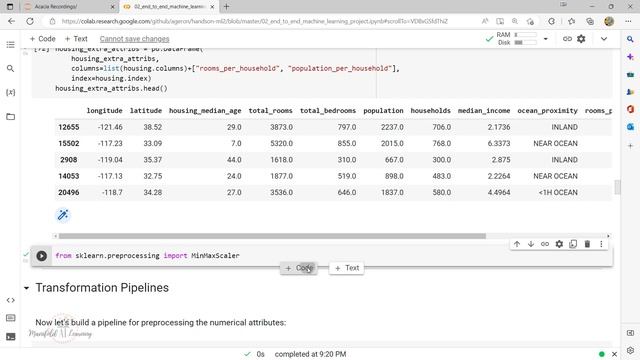Click the browser address bar URL
640x360 pixels.
tap(255, 21)
